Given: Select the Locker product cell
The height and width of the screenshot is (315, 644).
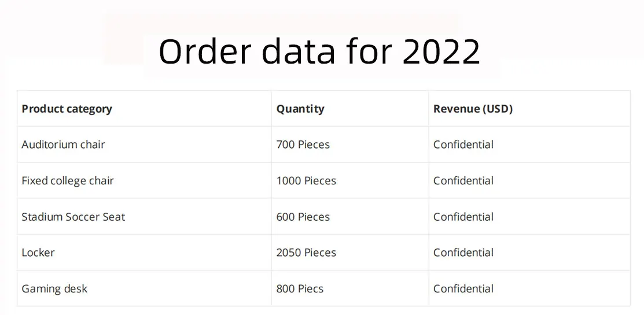Looking at the screenshot, I should tap(38, 253).
